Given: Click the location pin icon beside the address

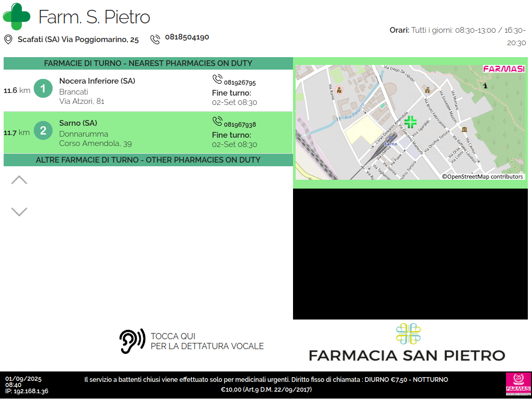Looking at the screenshot, I should pos(8,39).
